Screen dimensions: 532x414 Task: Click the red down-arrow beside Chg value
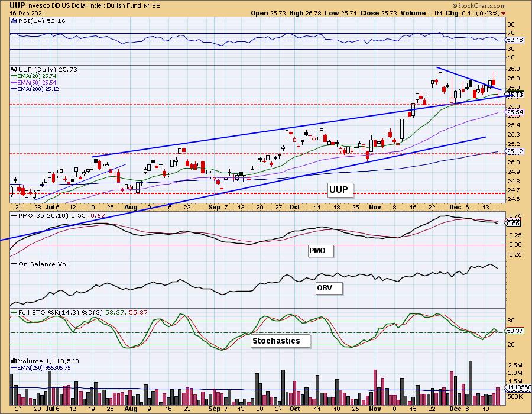click(x=503, y=14)
